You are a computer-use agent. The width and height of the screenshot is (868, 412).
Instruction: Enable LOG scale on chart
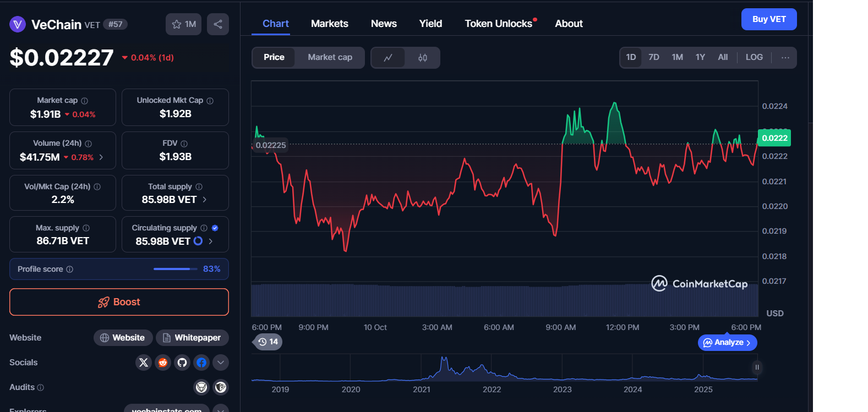coord(754,57)
